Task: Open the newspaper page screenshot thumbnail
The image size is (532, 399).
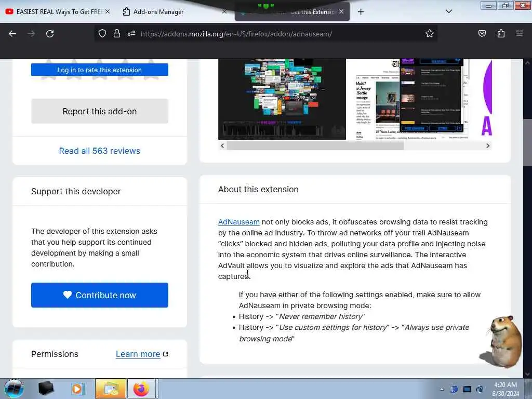Action: [x=412, y=99]
